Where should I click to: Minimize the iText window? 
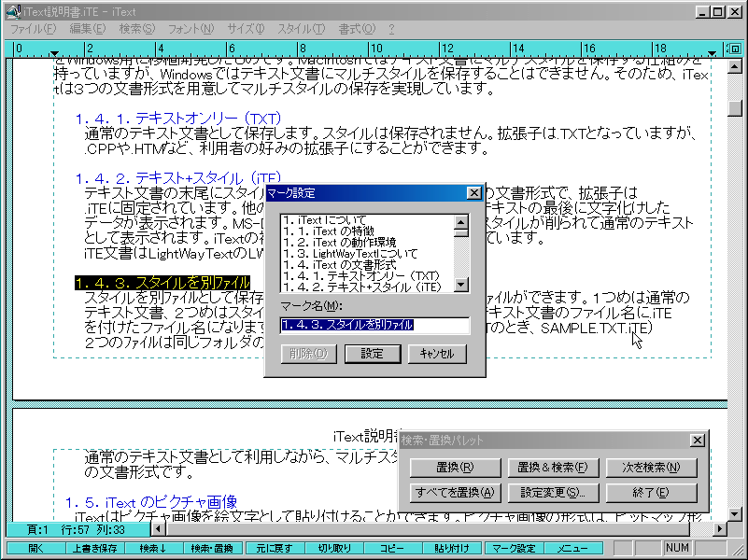coord(701,12)
